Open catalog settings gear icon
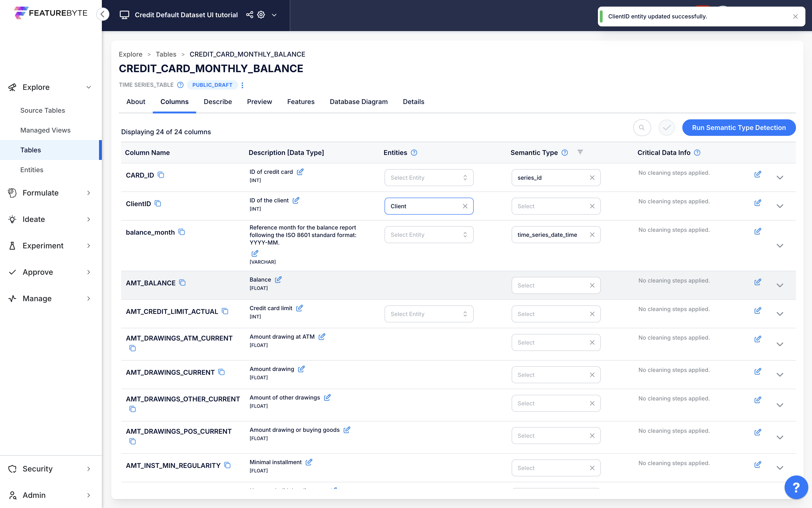The width and height of the screenshot is (812, 508). (x=261, y=15)
